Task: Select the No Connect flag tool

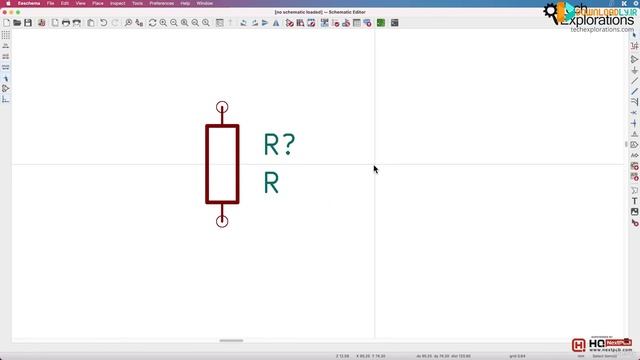Action: [634, 113]
